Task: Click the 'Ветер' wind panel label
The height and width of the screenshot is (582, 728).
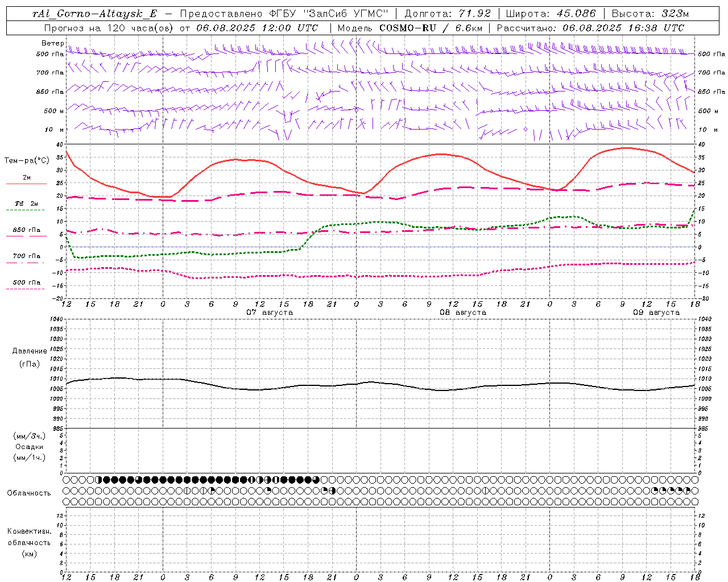Action: (52, 43)
